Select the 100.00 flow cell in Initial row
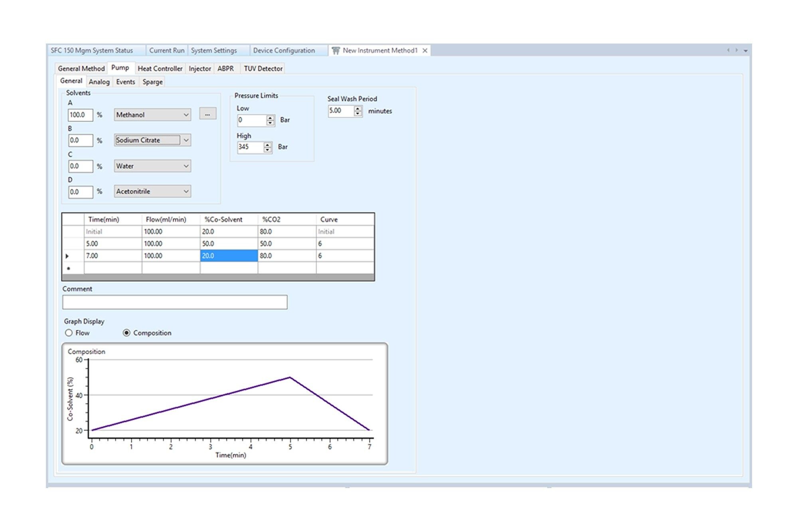Screen dimensions: 798x532 pos(171,232)
